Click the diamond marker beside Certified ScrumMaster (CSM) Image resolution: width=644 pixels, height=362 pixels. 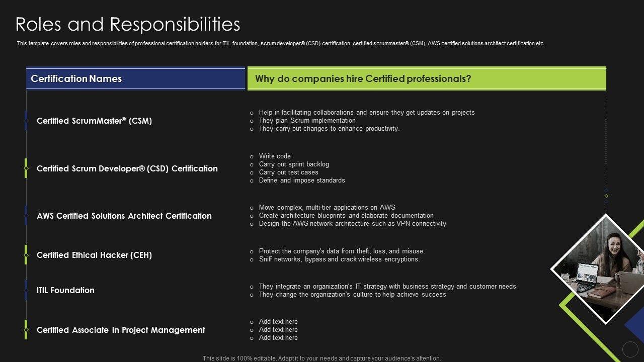click(26, 121)
